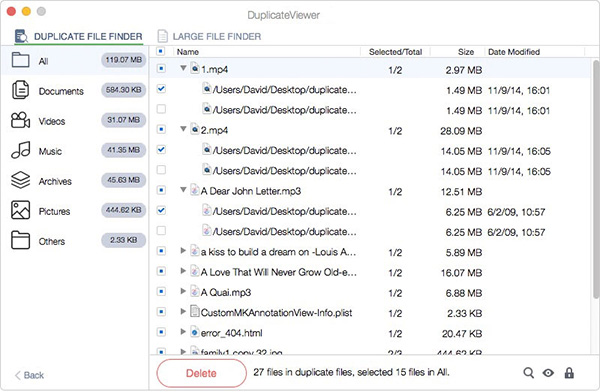Viewport: 600px width, 392px height.
Task: Select the All category folder icon
Action: (20, 60)
